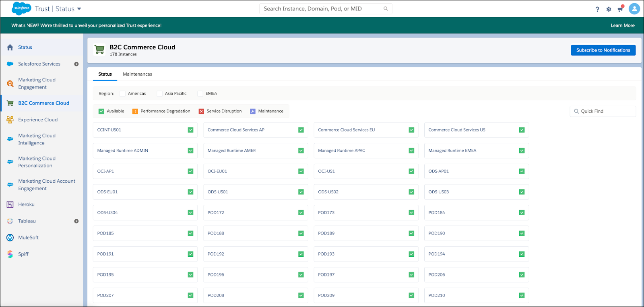The image size is (644, 307).
Task: Click the Marketing Cloud Personalization icon
Action: tap(10, 162)
